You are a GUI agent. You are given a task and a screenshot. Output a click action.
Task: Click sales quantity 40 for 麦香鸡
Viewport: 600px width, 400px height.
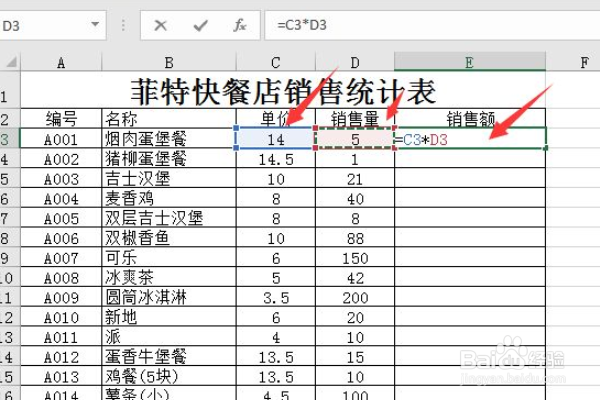tap(355, 198)
